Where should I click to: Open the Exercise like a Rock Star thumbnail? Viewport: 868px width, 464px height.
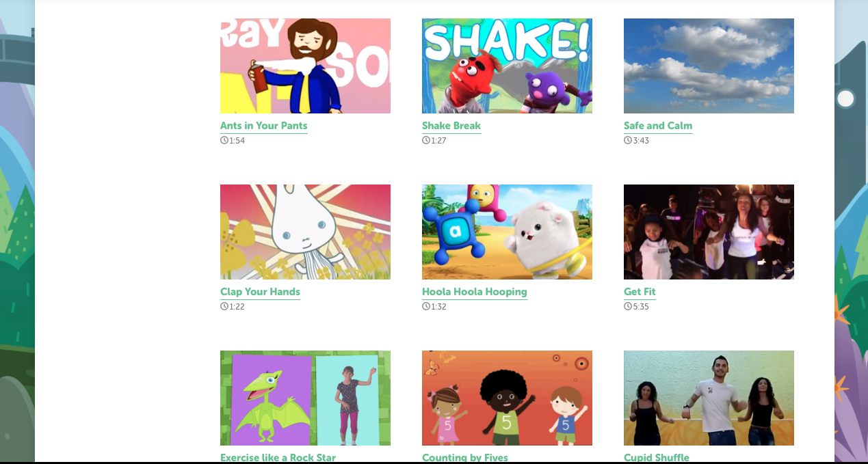click(x=305, y=398)
